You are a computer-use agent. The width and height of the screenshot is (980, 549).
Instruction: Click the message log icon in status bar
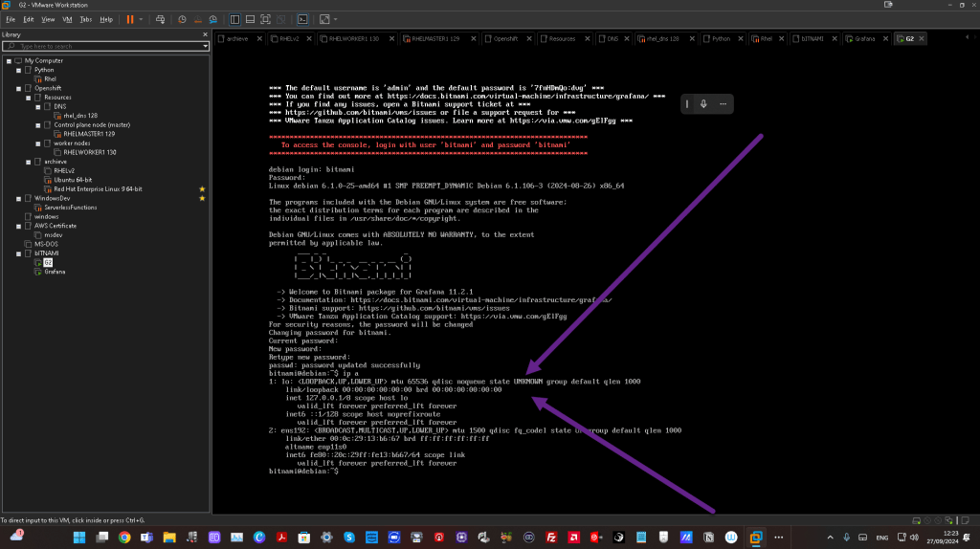coord(966,520)
